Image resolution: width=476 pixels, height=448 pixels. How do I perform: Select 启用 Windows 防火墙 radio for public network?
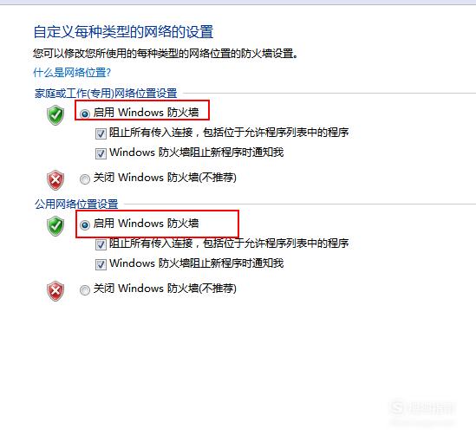point(85,224)
